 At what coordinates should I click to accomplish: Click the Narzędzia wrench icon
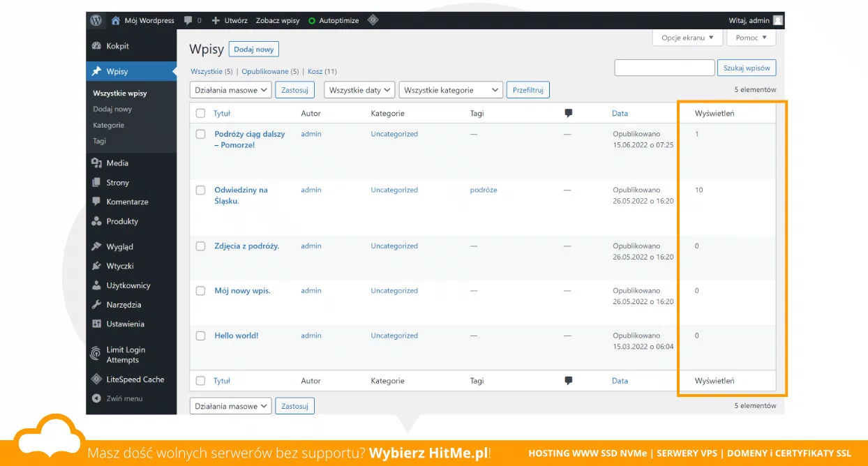[x=97, y=305]
